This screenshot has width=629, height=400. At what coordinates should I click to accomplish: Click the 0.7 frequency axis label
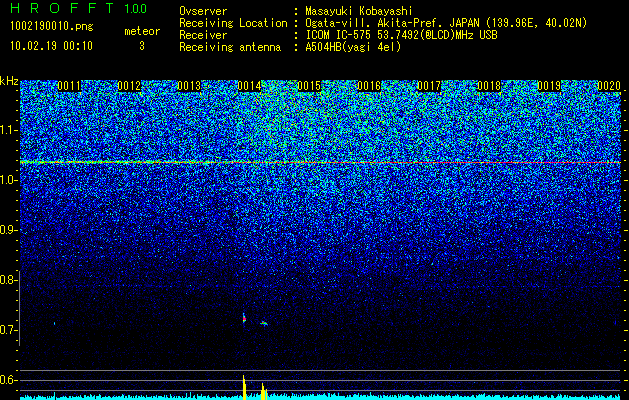point(8,330)
